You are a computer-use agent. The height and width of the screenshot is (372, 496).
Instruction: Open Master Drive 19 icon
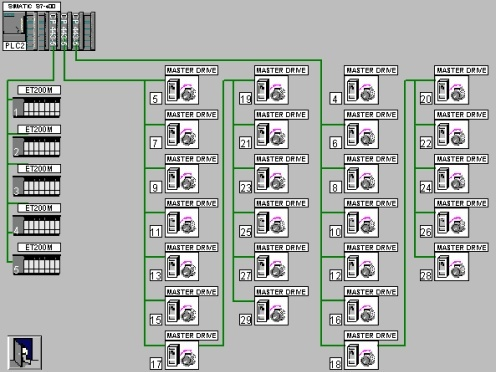coord(272,90)
